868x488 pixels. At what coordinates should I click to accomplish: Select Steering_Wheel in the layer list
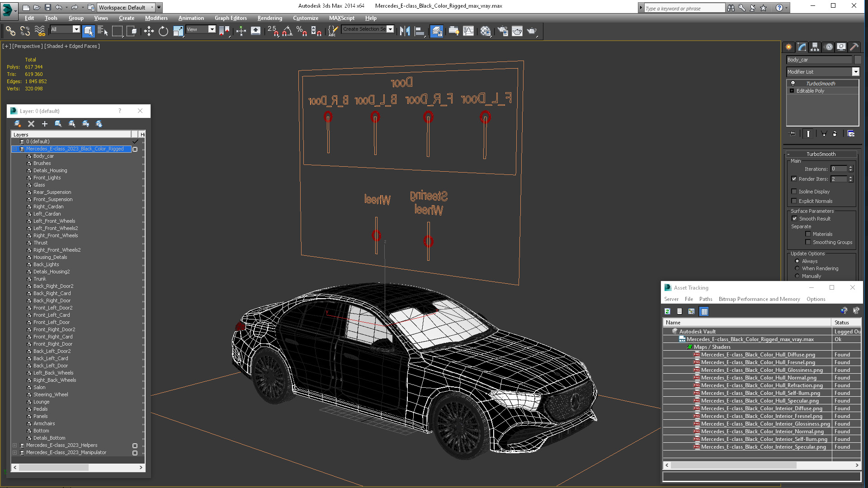click(51, 394)
